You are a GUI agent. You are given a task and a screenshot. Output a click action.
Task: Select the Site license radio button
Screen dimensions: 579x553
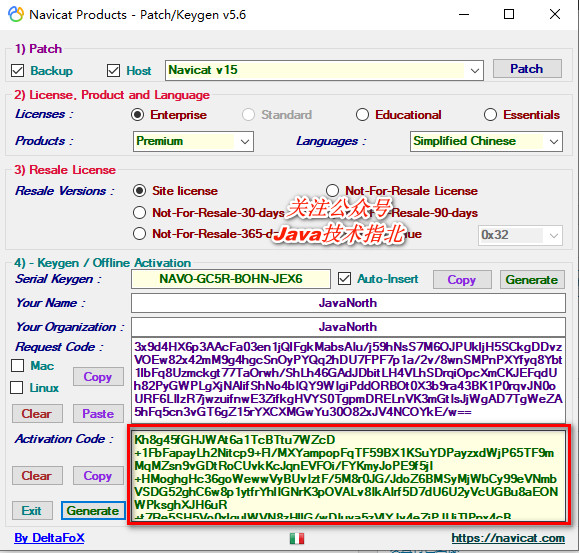pos(139,191)
